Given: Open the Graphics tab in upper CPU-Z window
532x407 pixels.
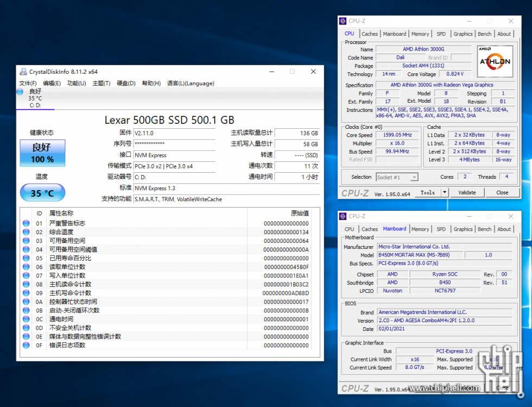Looking at the screenshot, I should coord(463,34).
